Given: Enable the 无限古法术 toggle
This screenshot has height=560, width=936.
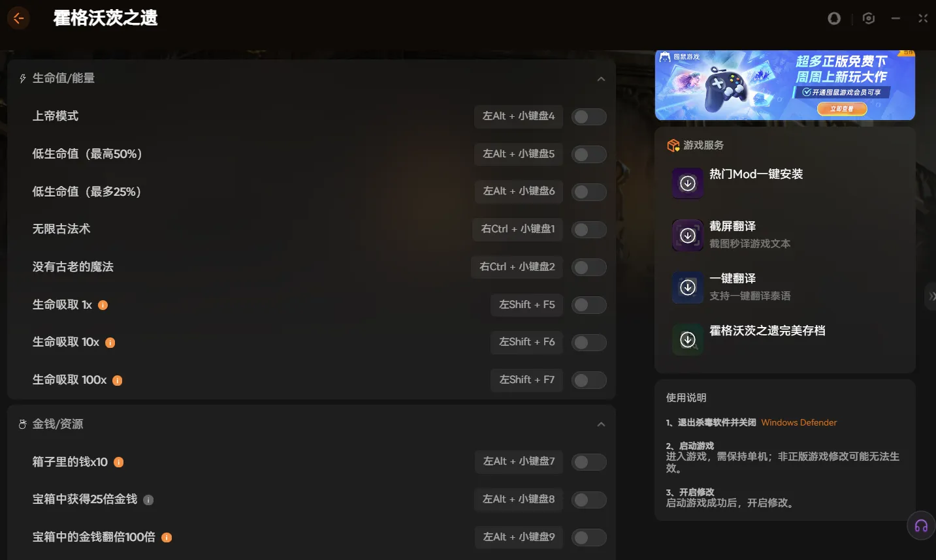Looking at the screenshot, I should [589, 229].
